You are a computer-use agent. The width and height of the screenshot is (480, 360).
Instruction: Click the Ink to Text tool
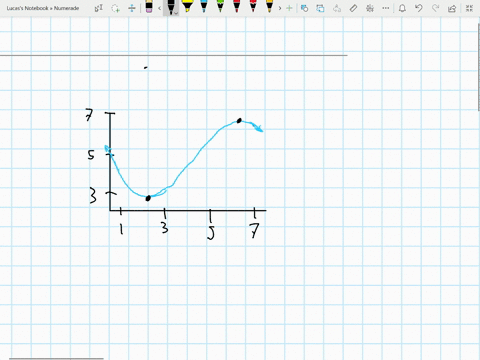(x=320, y=8)
